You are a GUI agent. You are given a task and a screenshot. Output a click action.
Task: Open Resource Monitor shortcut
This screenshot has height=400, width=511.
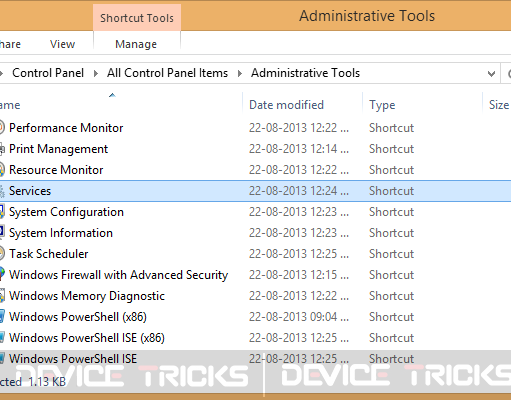click(56, 170)
